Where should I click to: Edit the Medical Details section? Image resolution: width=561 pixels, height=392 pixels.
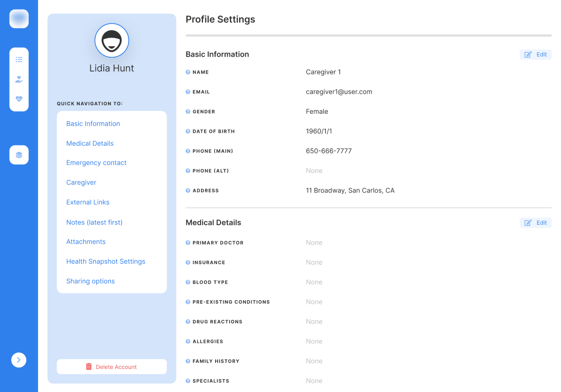click(x=535, y=223)
